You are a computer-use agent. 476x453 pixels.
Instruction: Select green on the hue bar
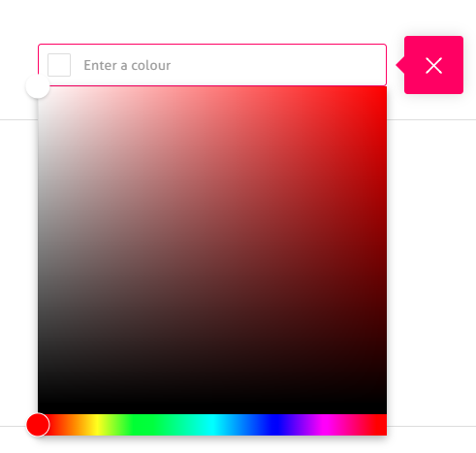click(154, 425)
